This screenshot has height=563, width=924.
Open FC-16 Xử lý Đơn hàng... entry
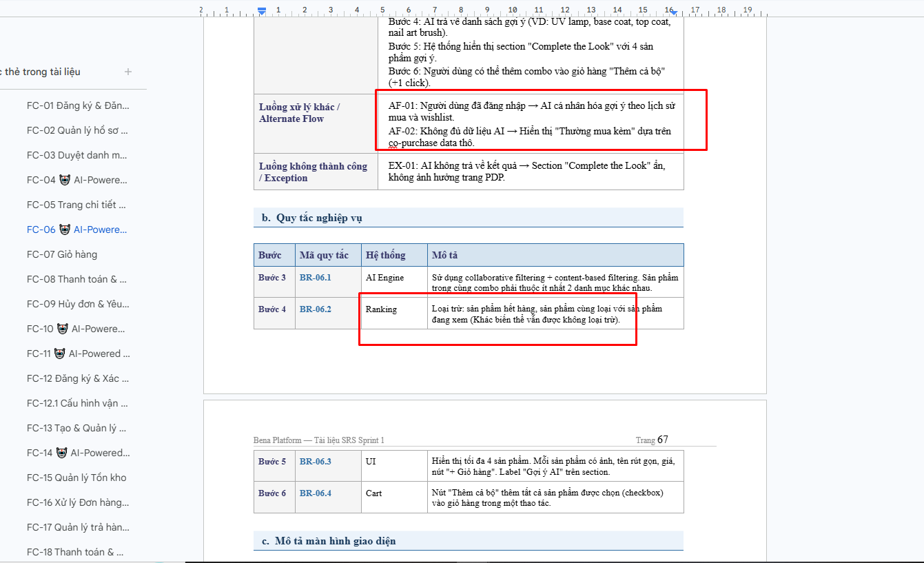point(78,502)
